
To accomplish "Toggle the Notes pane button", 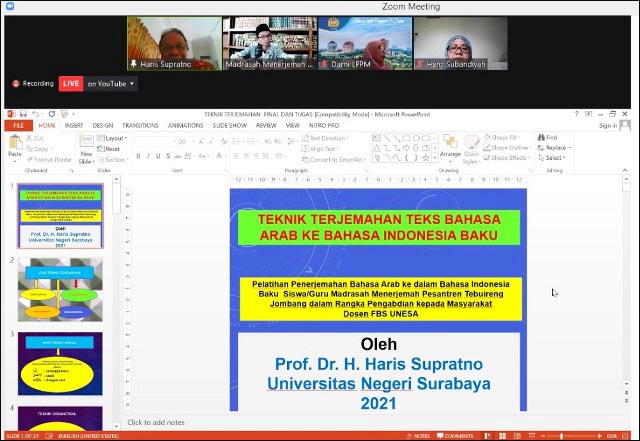I will click(x=418, y=436).
